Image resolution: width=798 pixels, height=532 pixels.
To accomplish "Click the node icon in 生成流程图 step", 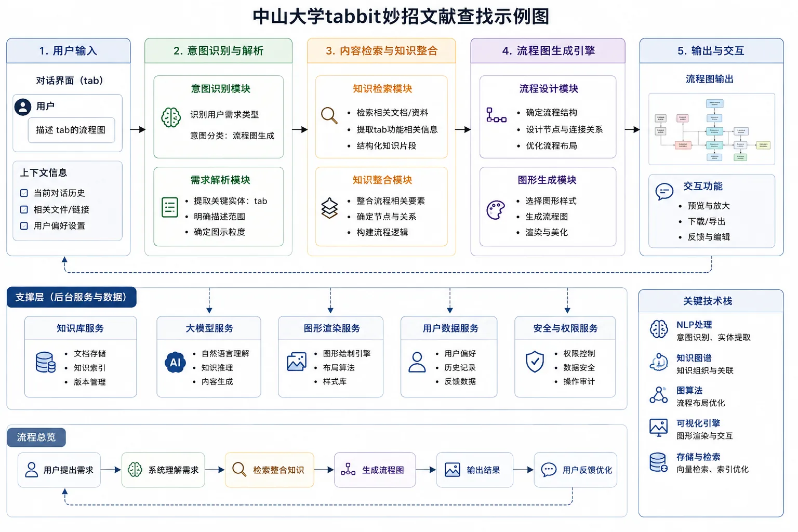I will (348, 470).
